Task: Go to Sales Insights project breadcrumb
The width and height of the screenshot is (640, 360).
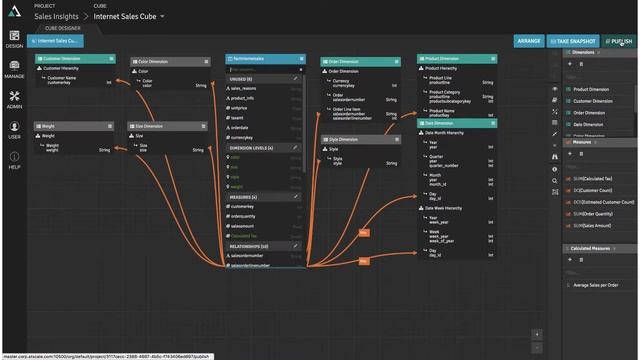Action: coord(56,16)
